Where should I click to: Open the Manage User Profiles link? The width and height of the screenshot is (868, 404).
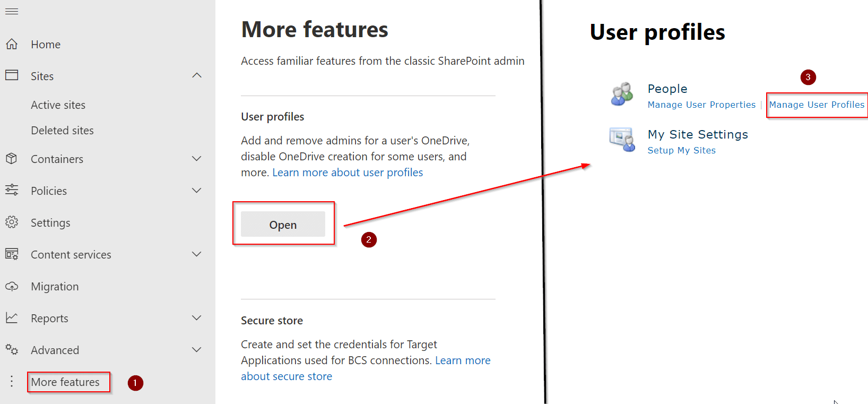click(817, 105)
